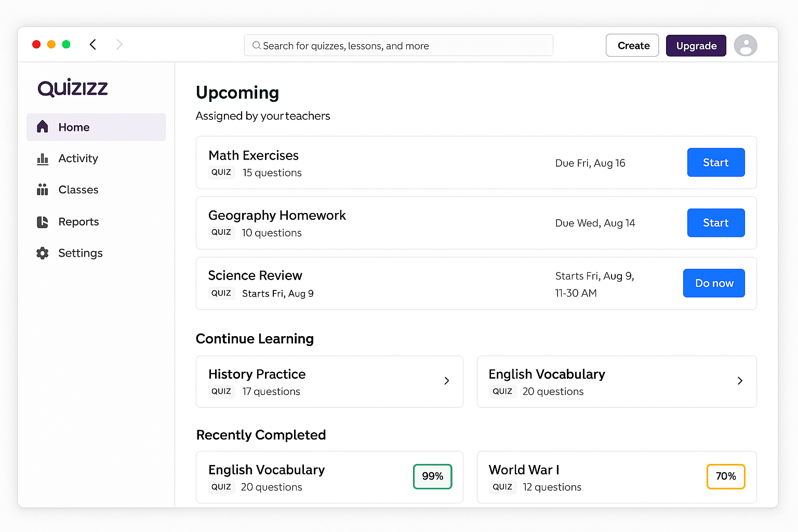
Task: Click the forward navigation arrow
Action: coord(119,45)
